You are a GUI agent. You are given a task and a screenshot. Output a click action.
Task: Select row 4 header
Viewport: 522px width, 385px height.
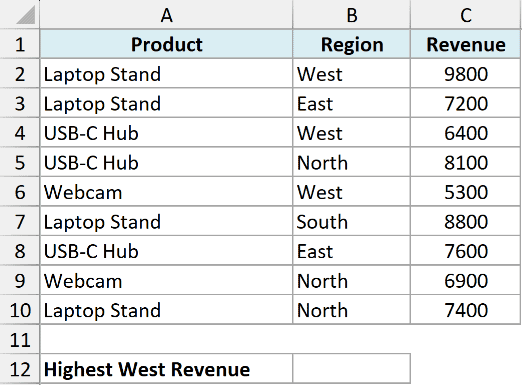click(x=20, y=133)
